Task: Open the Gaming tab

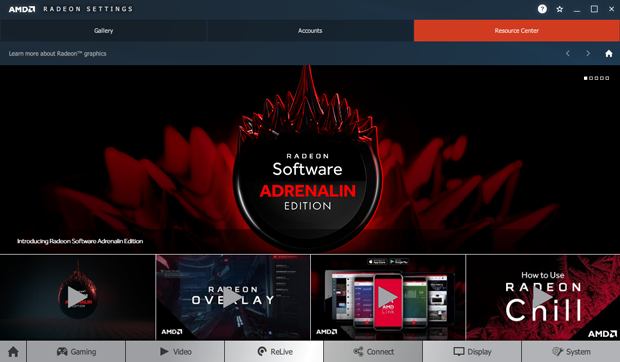Action: pos(76,352)
